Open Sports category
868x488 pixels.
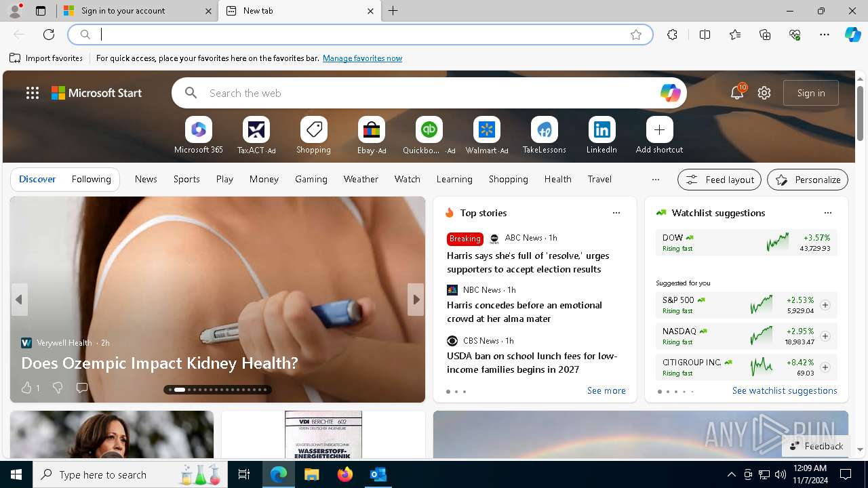point(186,179)
